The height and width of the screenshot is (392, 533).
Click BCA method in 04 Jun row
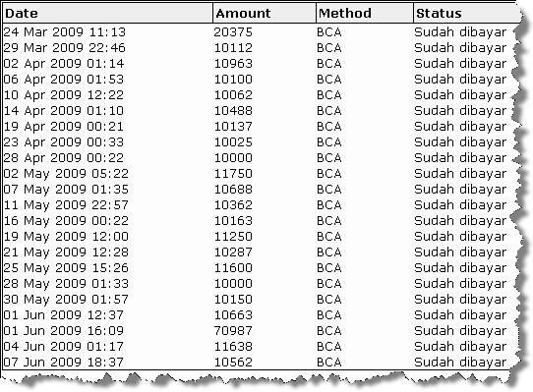[329, 347]
